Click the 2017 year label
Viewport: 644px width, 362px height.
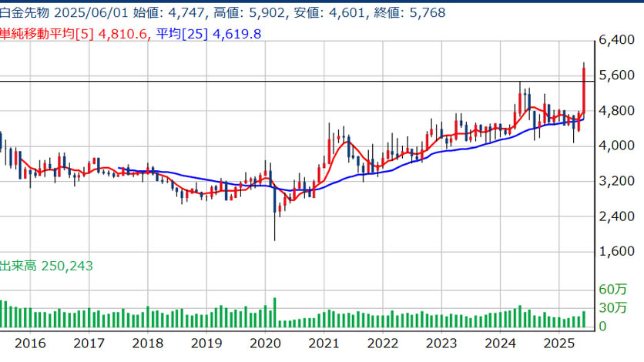tap(89, 343)
